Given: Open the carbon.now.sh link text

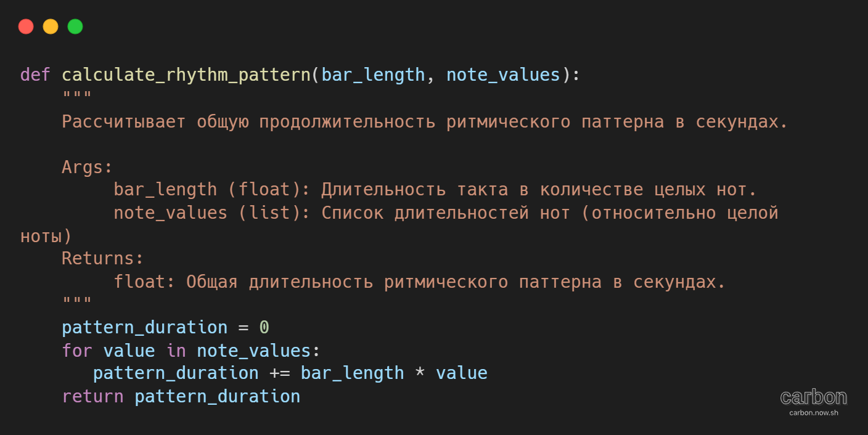Looking at the screenshot, I should [x=814, y=413].
